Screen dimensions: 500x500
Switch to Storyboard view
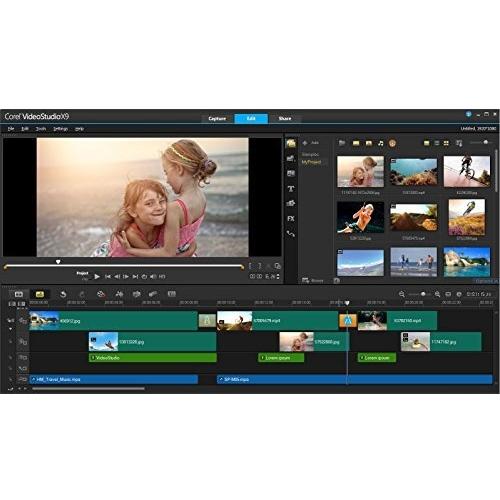[19, 294]
